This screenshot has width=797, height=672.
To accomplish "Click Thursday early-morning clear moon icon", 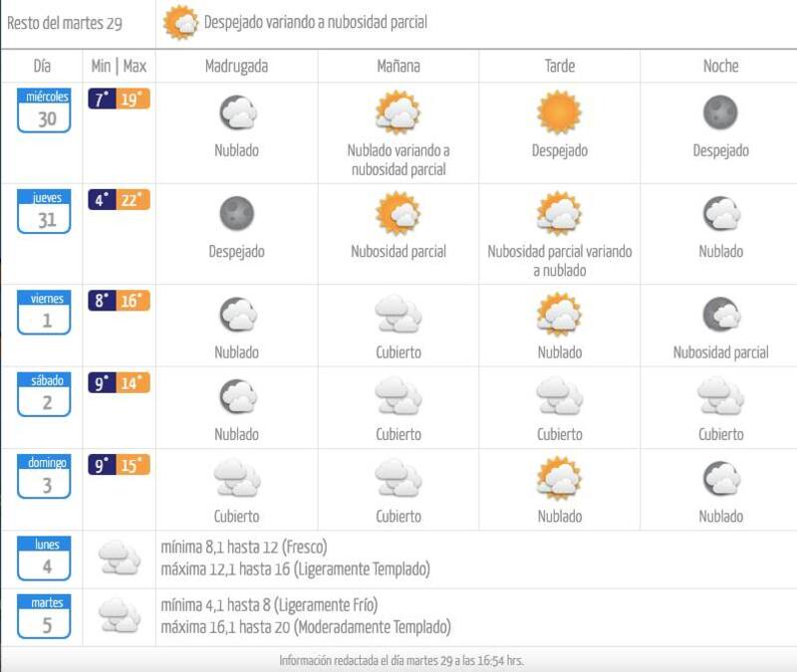I will coord(236,214).
